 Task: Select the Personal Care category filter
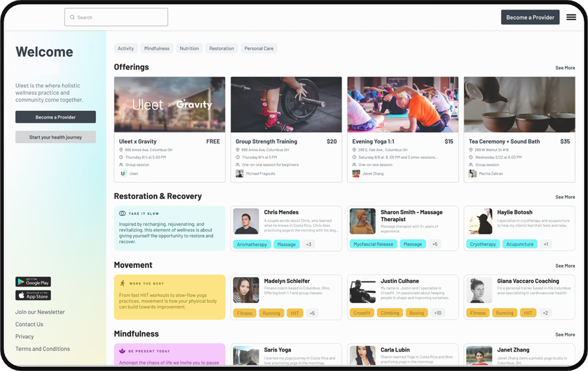(x=259, y=49)
